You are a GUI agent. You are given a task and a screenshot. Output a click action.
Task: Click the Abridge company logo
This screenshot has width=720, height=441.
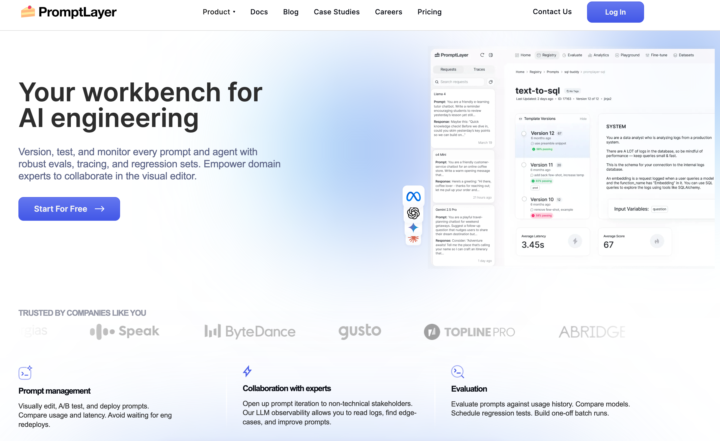click(x=592, y=332)
